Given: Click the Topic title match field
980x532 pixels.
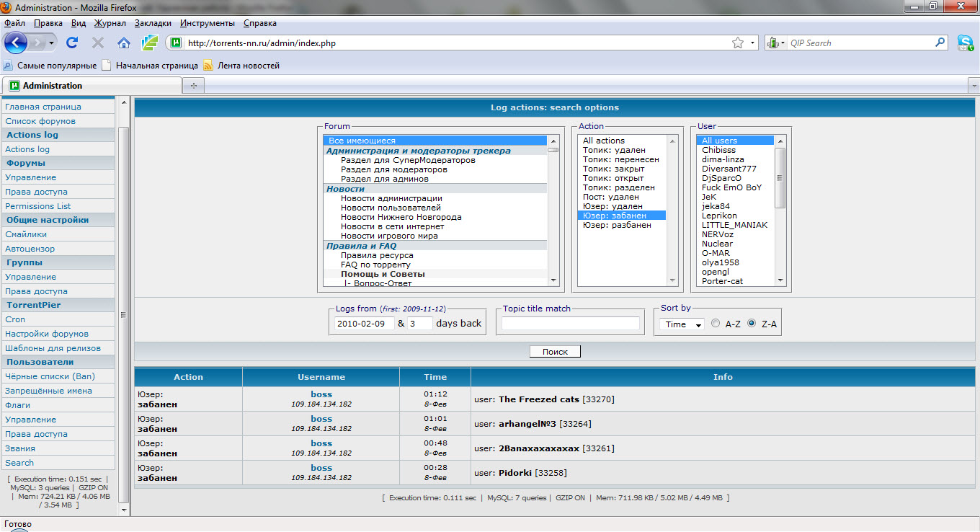Looking at the screenshot, I should 571,324.
